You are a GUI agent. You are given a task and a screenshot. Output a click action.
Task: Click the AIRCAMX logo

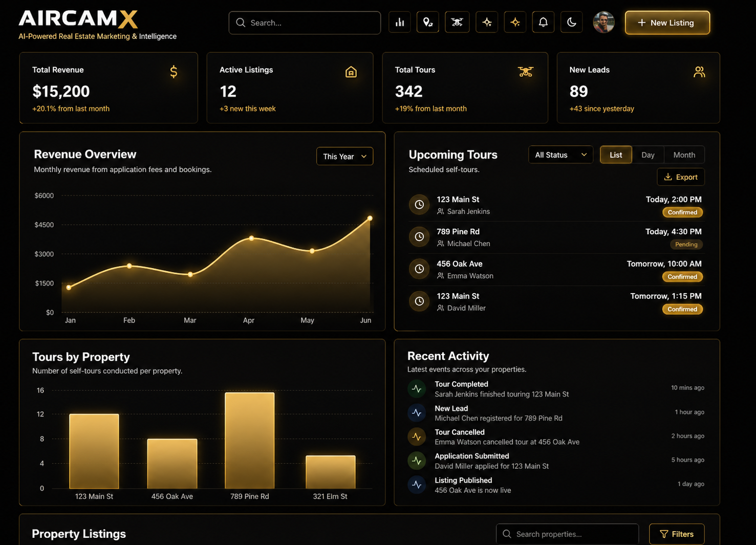78,19
